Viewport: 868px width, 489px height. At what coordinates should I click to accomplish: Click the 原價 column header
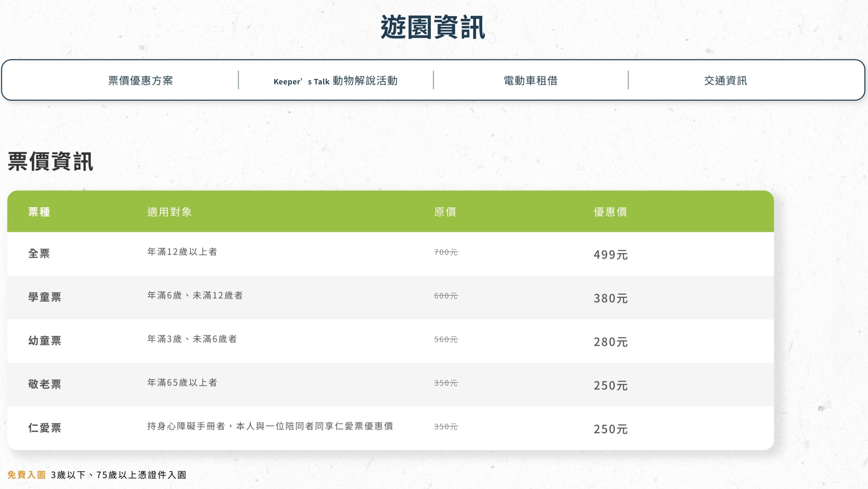[x=445, y=212]
